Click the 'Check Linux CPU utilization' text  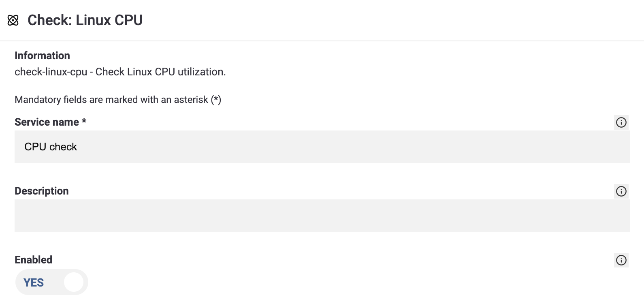click(x=160, y=72)
